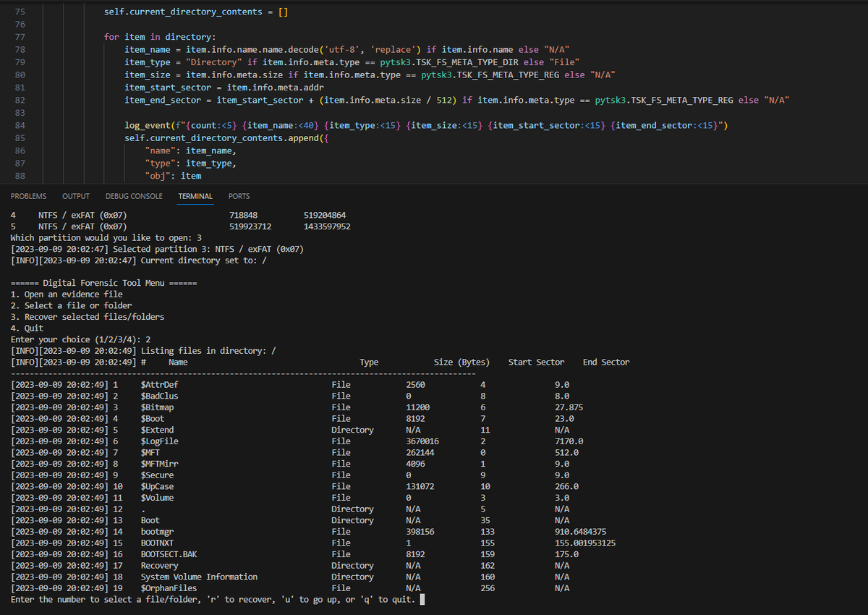The height and width of the screenshot is (615, 868).
Task: Click the 'System Volume Information' entry
Action: click(x=199, y=577)
